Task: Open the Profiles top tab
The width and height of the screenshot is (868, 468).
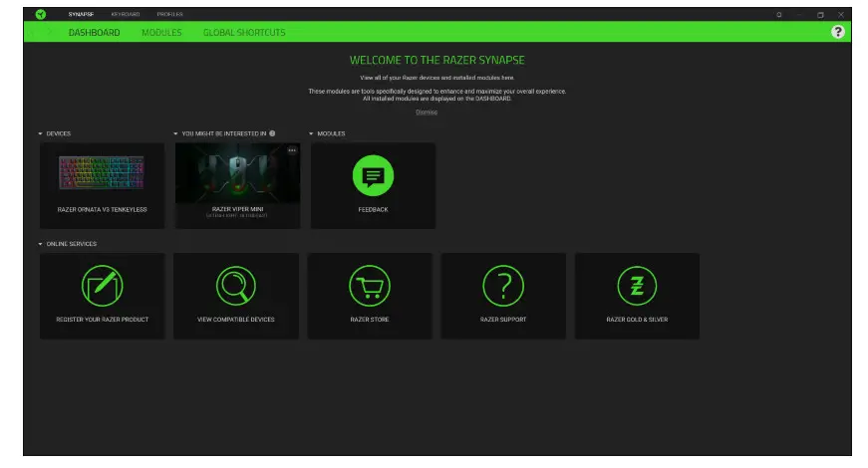Action: [170, 14]
